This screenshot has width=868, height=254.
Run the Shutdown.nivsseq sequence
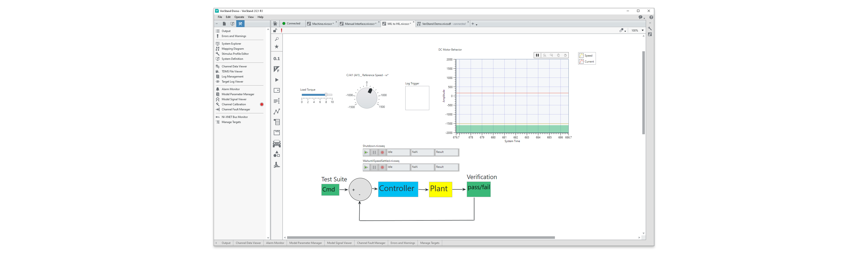[366, 152]
